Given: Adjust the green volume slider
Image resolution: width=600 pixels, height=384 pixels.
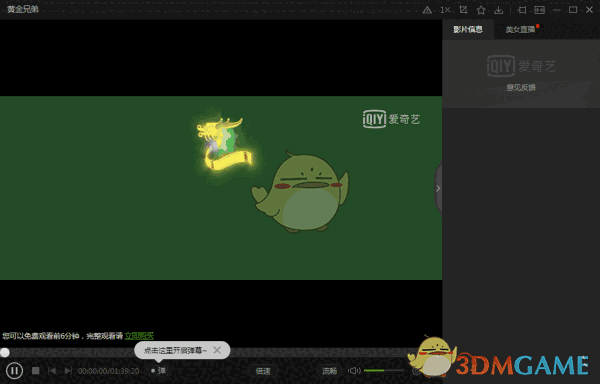Looking at the screenshot, I should point(383,371).
